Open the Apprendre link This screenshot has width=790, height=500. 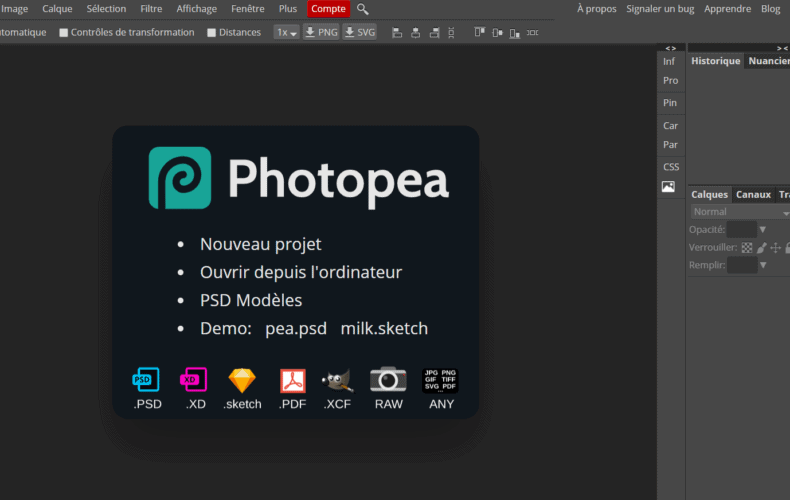tap(728, 9)
